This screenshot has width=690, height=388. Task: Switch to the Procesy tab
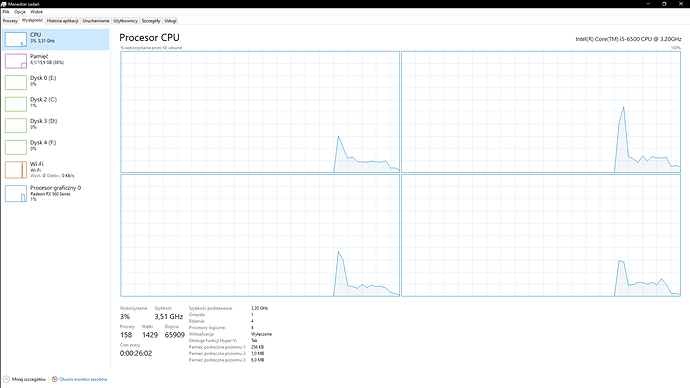pyautogui.click(x=10, y=21)
